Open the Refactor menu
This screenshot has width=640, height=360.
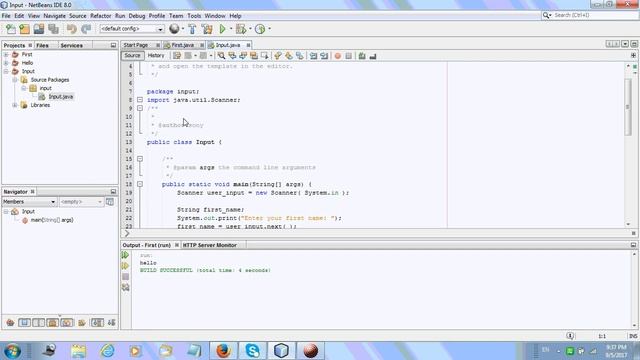pos(100,16)
